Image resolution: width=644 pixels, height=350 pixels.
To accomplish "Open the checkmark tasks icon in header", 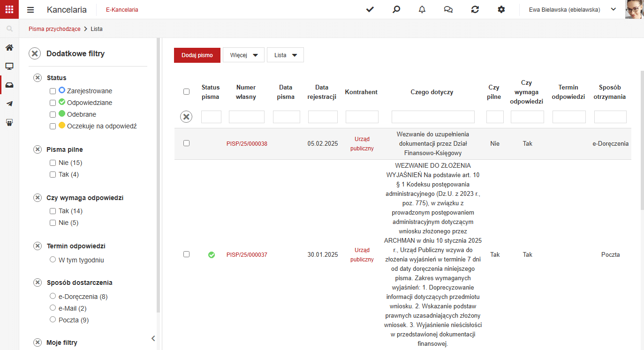I will [x=370, y=9].
